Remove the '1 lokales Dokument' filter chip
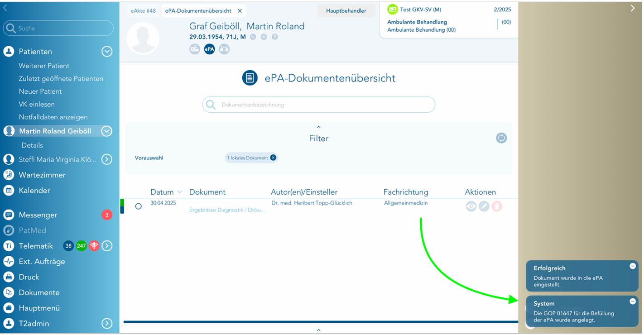The height and width of the screenshot is (335, 644). (x=273, y=158)
